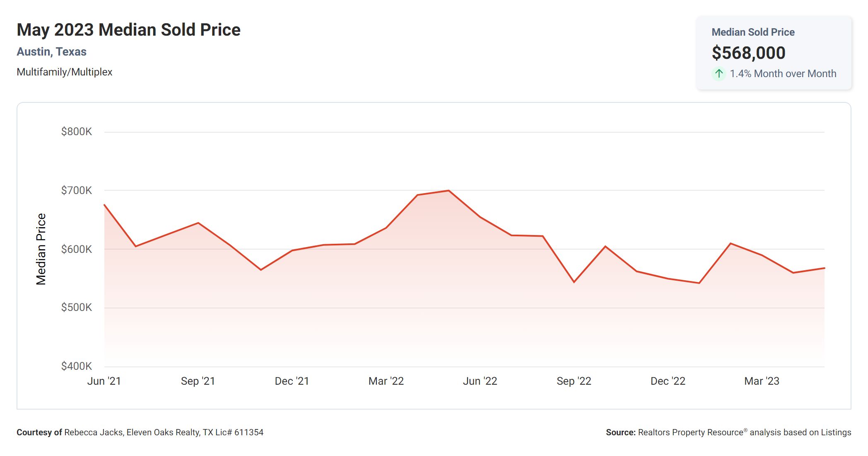The height and width of the screenshot is (456, 868).
Task: Click the $800K y-axis label
Action: 77,132
